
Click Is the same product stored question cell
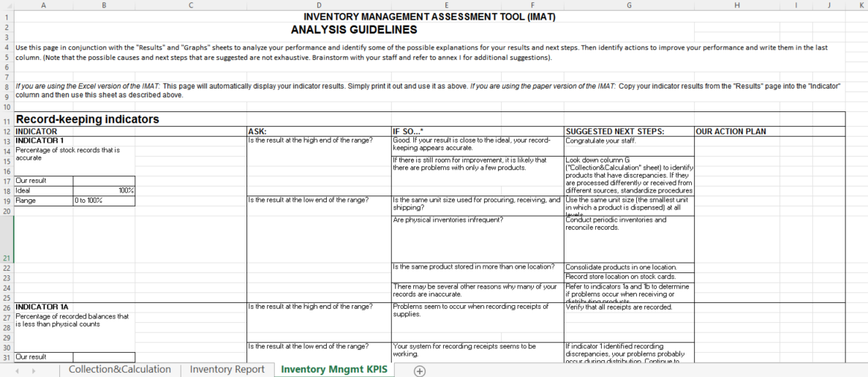478,272
